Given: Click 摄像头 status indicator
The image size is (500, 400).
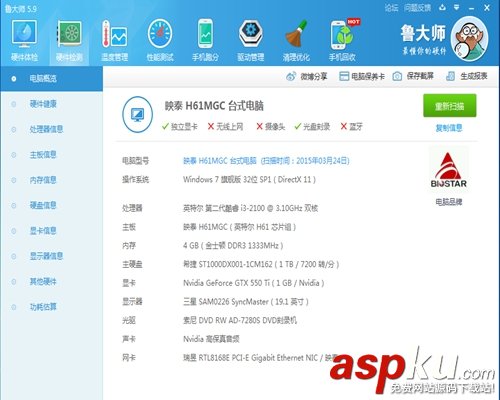Looking at the screenshot, I should tap(271, 127).
